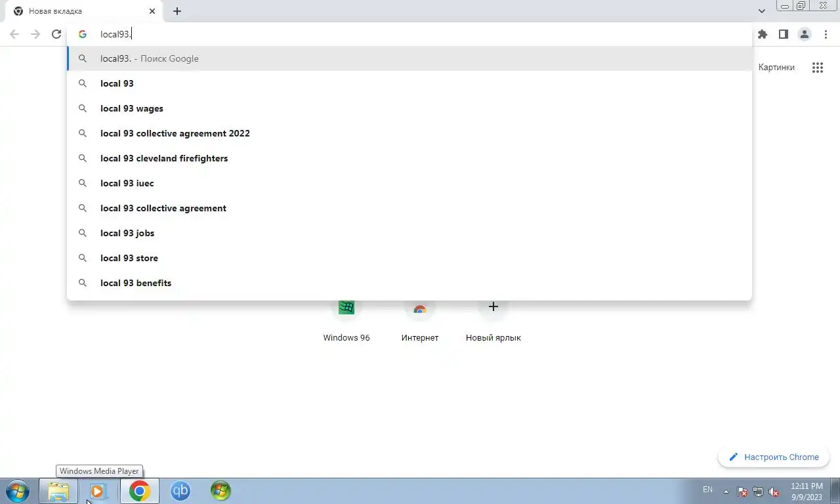Choose 'local 93 cleveland firefighters' suggestion
Screen dimensions: 840x504
(x=409, y=158)
